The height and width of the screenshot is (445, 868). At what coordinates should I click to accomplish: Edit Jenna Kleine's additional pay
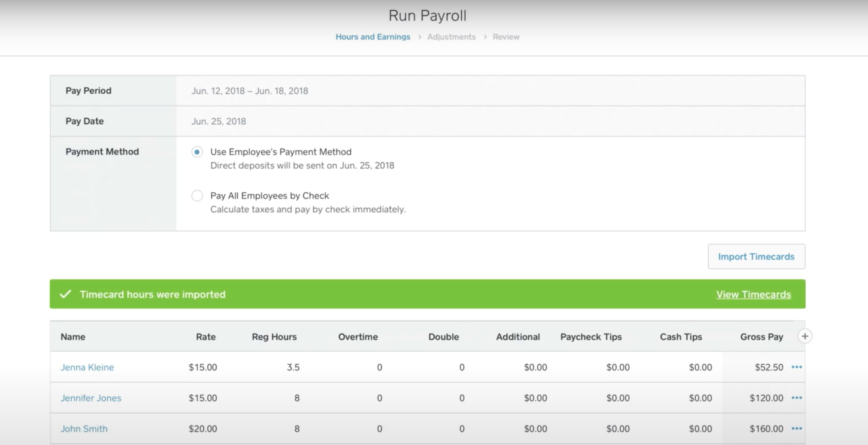click(x=535, y=367)
